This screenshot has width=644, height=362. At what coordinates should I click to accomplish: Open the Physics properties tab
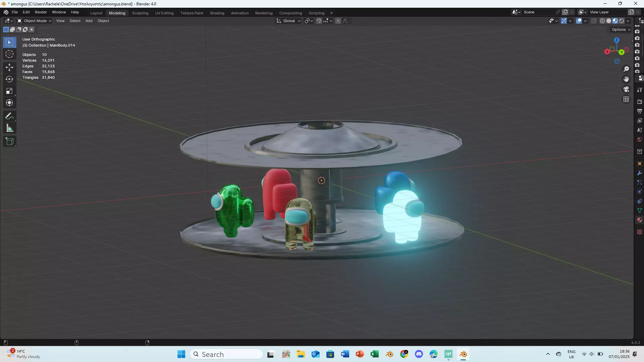[x=640, y=192]
